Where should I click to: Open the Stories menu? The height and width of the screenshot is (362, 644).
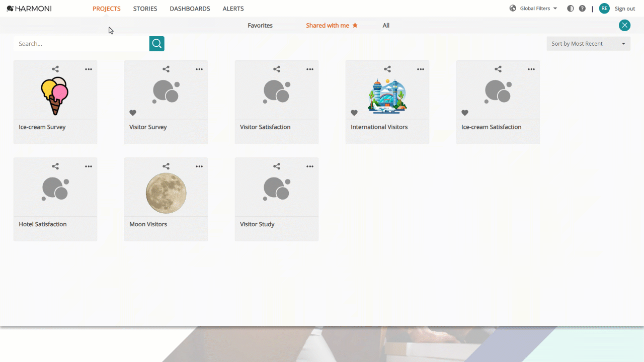[x=145, y=9]
